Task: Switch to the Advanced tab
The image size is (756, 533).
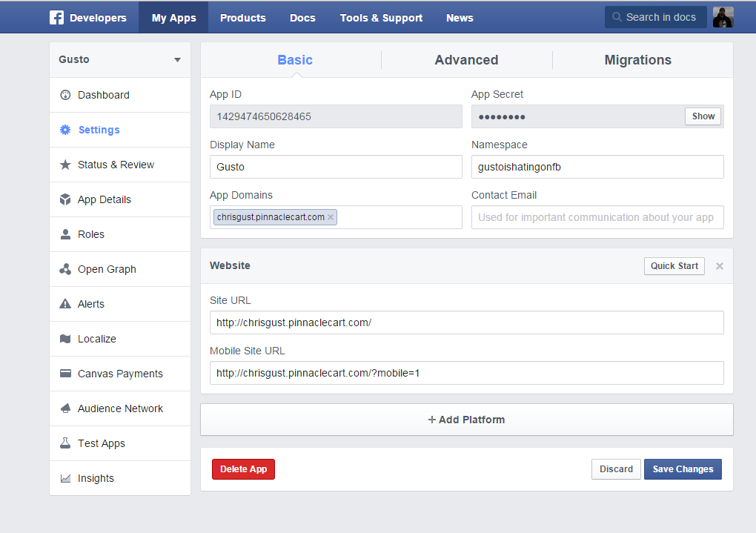Action: point(466,60)
